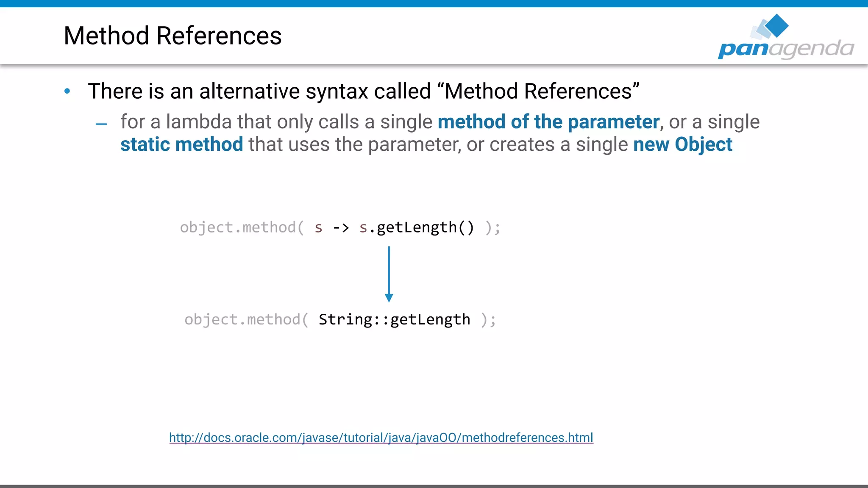Click 's.getLength()' in the lambda code
Image resolution: width=868 pixels, height=488 pixels.
point(417,227)
